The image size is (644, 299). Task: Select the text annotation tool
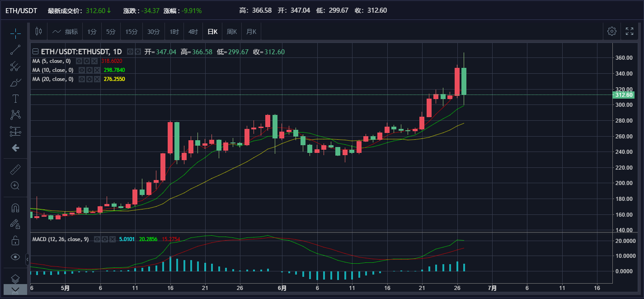pyautogui.click(x=15, y=99)
